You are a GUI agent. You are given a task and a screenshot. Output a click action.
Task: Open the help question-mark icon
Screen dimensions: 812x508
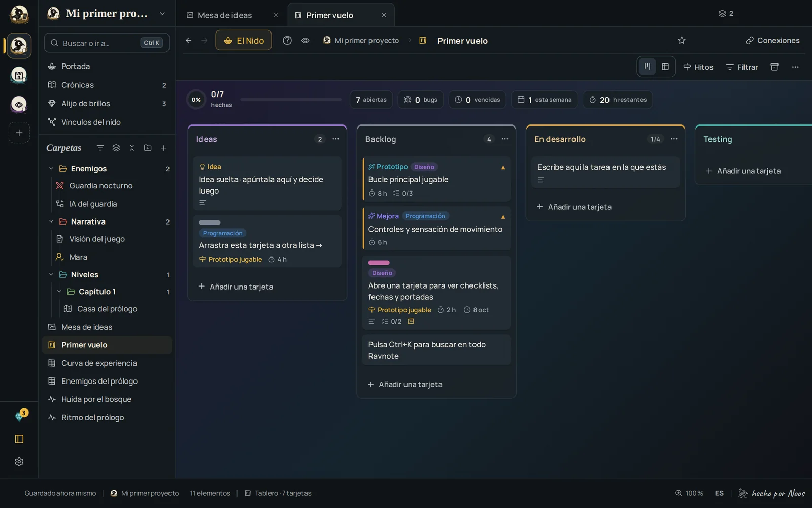coord(287,40)
